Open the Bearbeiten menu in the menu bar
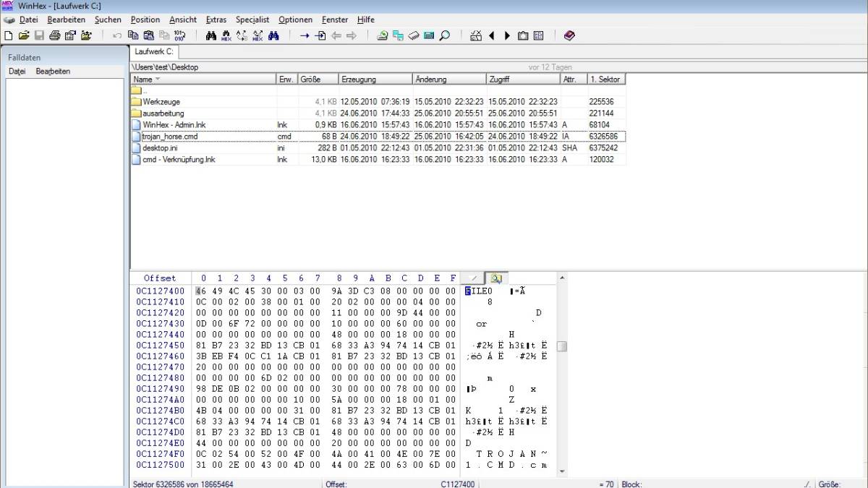The height and width of the screenshot is (488, 868). tap(66, 20)
